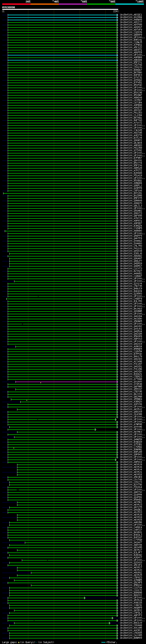Click hit name UniRef100_O74538
This screenshot has width=146, height=644.
pos(131,384)
